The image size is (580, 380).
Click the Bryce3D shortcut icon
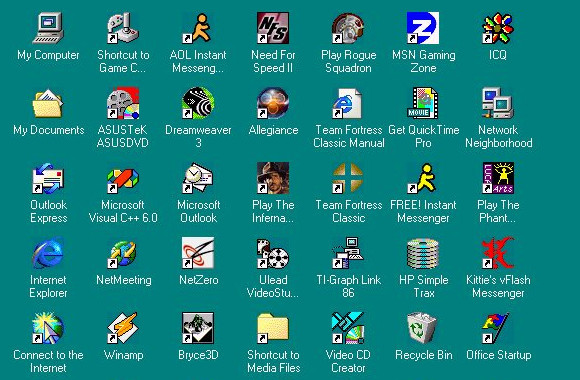[198, 328]
